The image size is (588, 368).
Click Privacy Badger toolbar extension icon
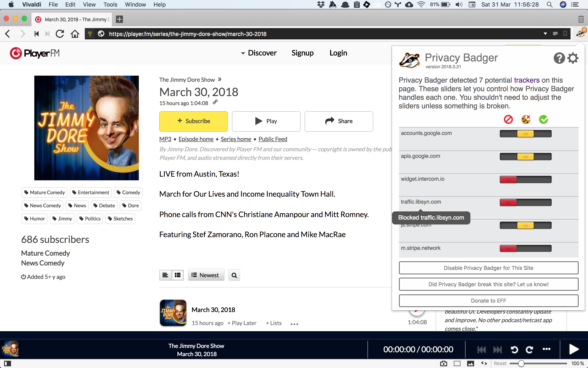coord(581,33)
